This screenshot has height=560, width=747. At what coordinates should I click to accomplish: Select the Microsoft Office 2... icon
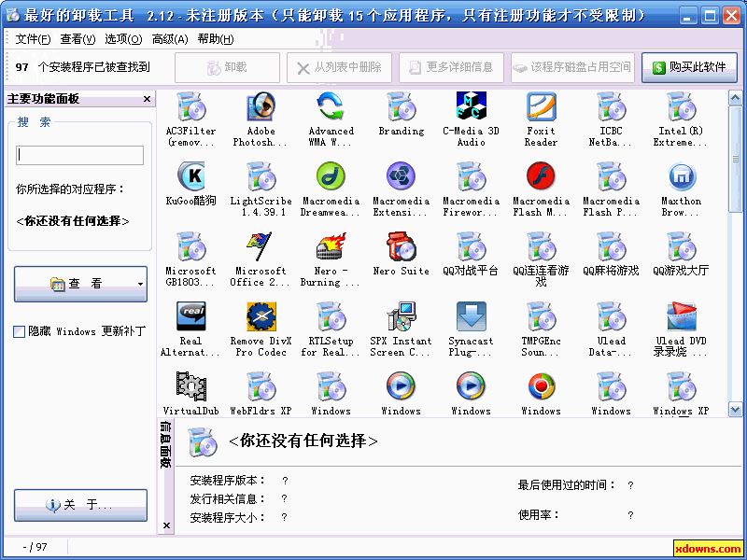(261, 246)
